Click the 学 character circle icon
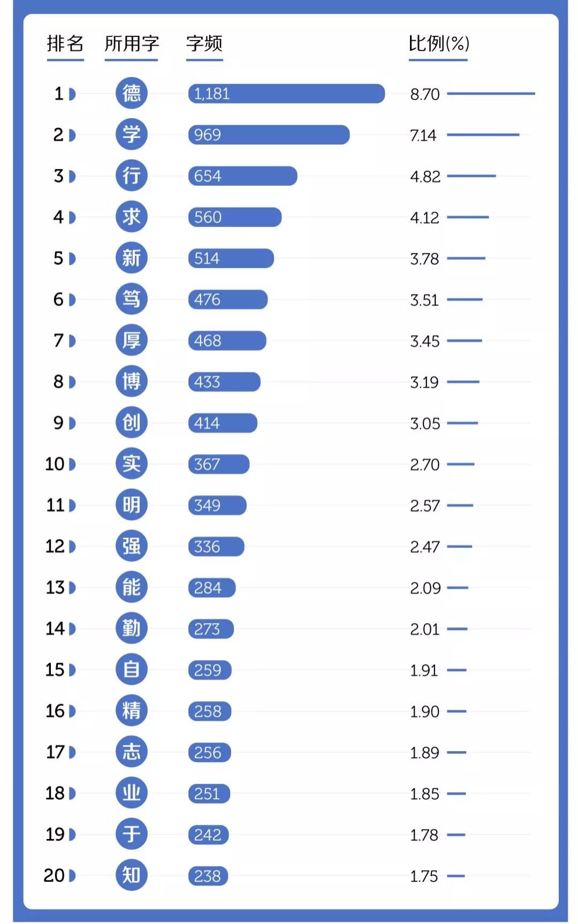The height and width of the screenshot is (924, 578). click(x=132, y=134)
